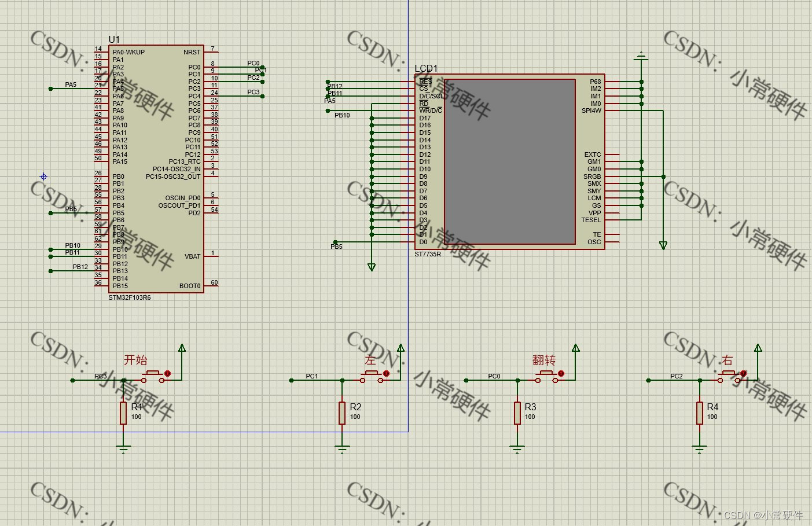Click the PA5 wire label left of U1

tap(71, 84)
